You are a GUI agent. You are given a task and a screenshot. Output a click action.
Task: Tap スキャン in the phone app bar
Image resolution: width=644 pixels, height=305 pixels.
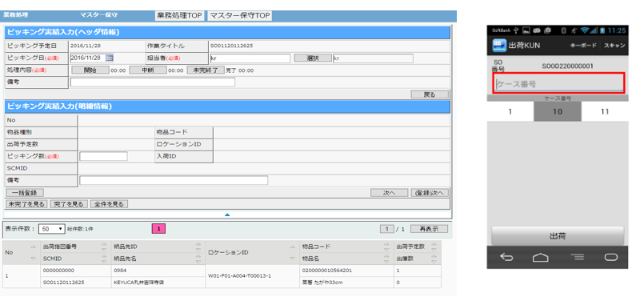[x=614, y=45]
